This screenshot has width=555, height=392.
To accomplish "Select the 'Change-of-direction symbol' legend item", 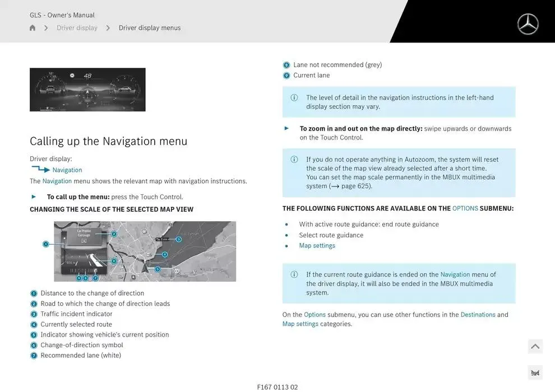I will click(x=82, y=345).
